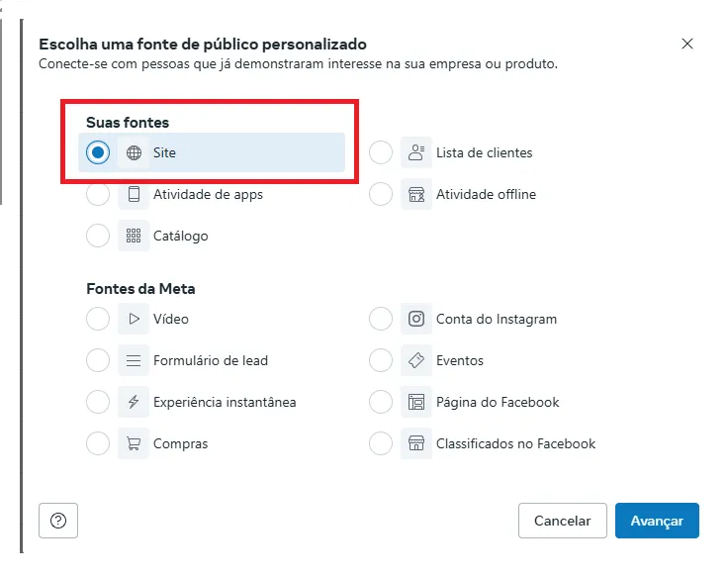Viewport: 728px width, 576px height.
Task: Open help with the question mark button
Action: (x=58, y=521)
